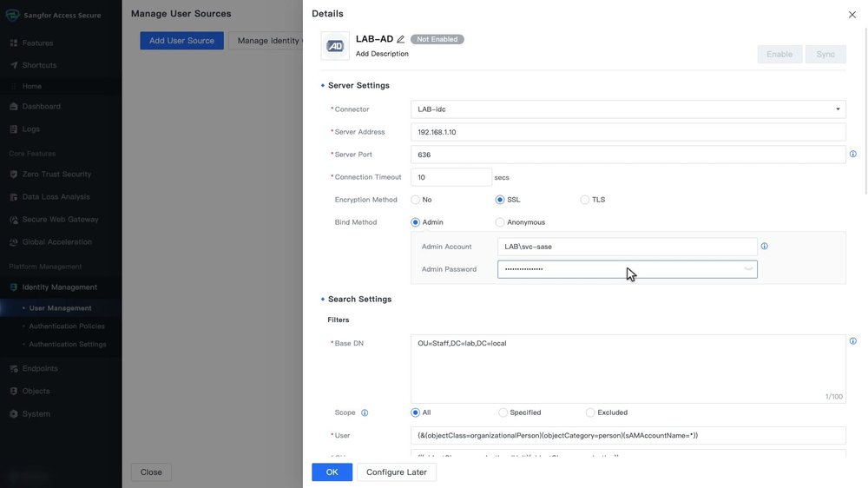Click the Server Address input field
The image size is (868, 488).
pos(628,132)
